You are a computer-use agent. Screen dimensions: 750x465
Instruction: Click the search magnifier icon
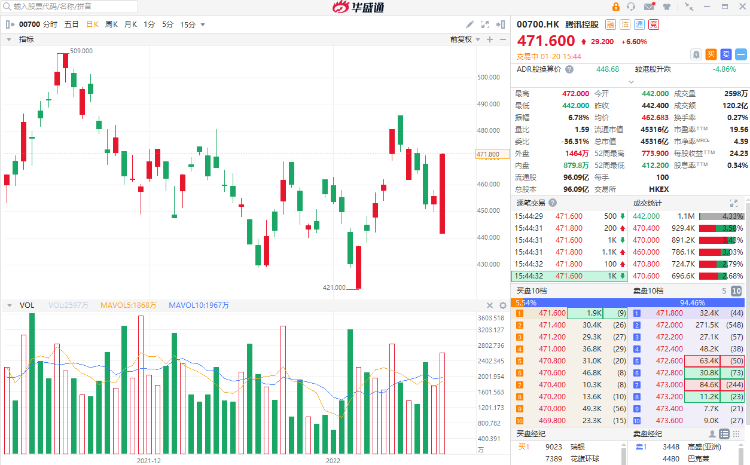click(7, 7)
